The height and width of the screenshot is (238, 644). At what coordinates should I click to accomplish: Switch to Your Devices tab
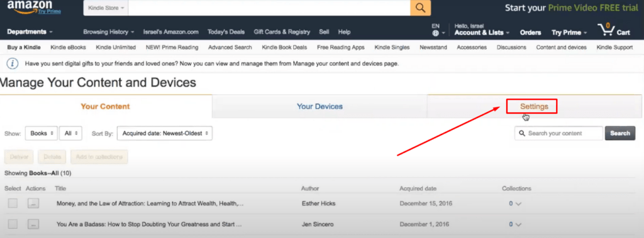tap(319, 107)
